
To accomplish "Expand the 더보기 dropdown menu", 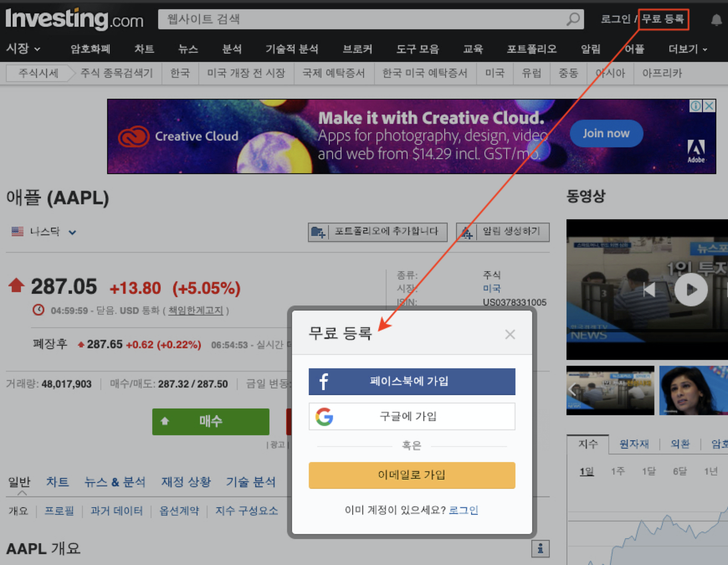I will (687, 49).
